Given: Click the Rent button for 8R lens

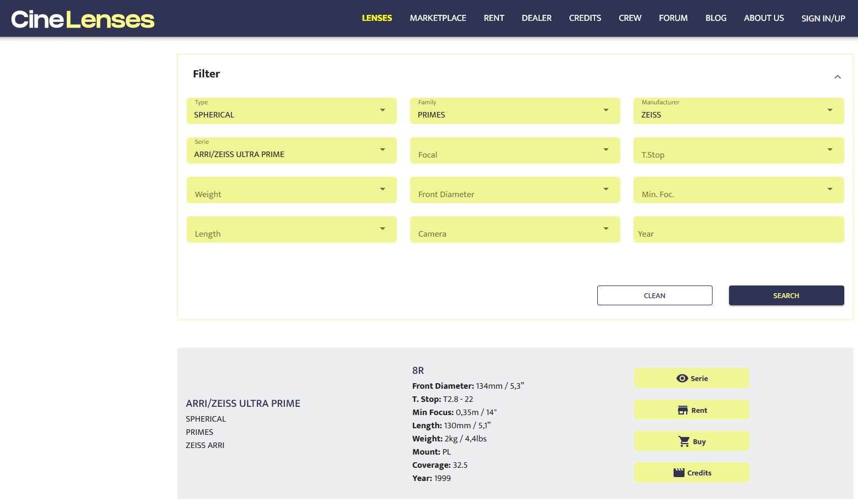Looking at the screenshot, I should [x=692, y=410].
